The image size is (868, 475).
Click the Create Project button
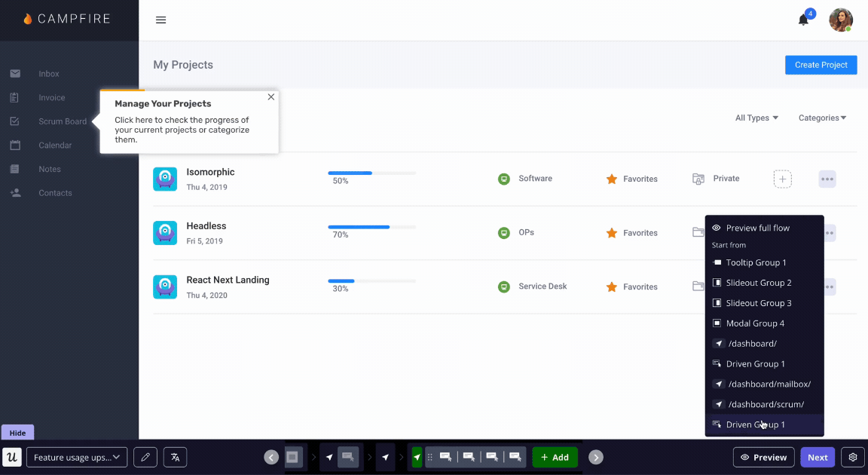[821, 65]
